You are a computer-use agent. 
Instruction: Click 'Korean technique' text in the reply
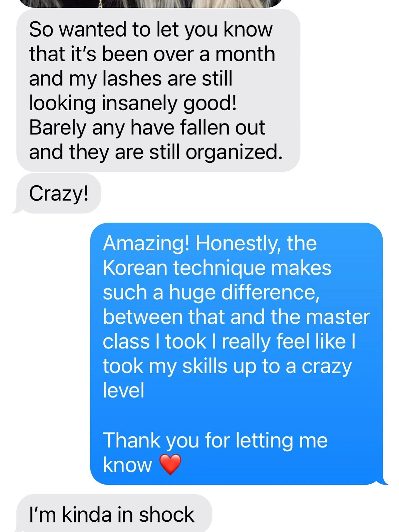[184, 268]
